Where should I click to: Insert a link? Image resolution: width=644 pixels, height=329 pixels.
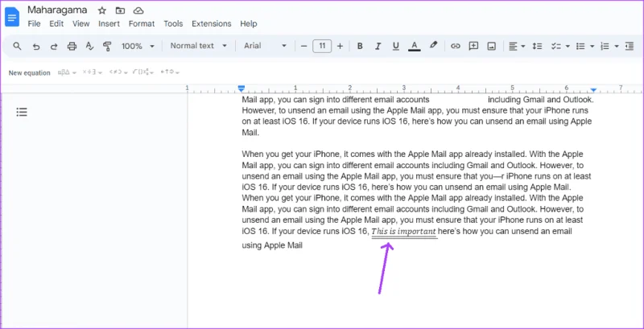(x=455, y=46)
